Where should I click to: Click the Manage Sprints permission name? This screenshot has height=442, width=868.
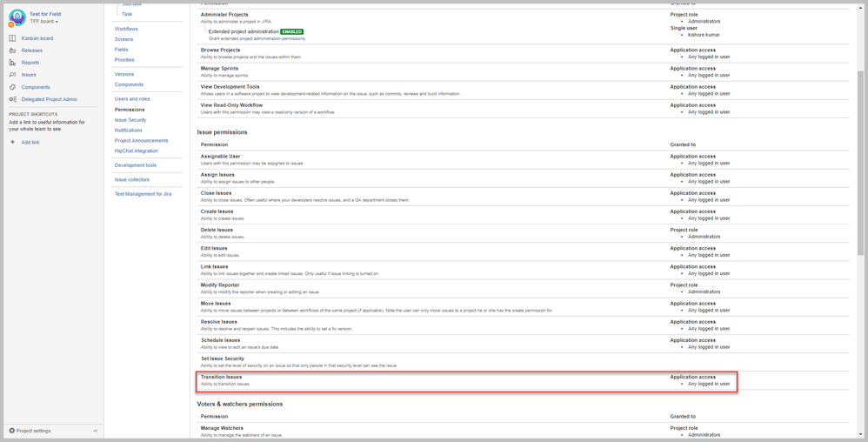[x=219, y=68]
